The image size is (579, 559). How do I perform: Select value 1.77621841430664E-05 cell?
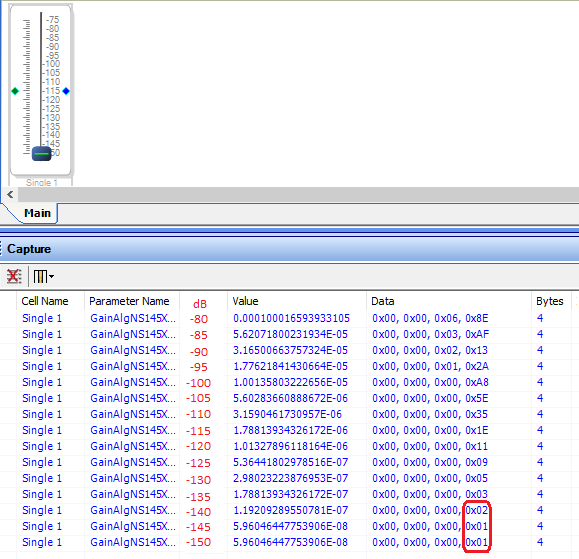tap(290, 366)
